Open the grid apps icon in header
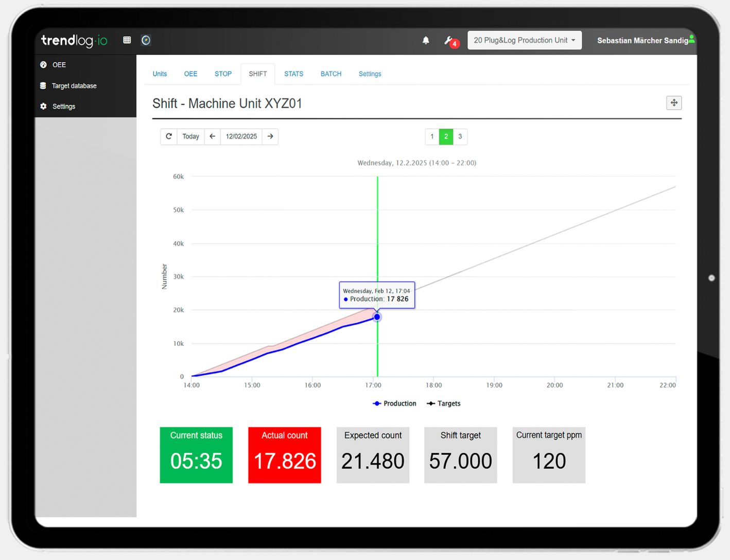Screen dimensions: 730x560 click(127, 40)
